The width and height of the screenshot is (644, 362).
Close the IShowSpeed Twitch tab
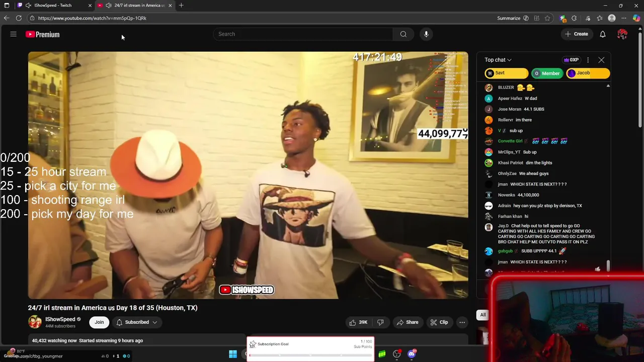pos(90,5)
